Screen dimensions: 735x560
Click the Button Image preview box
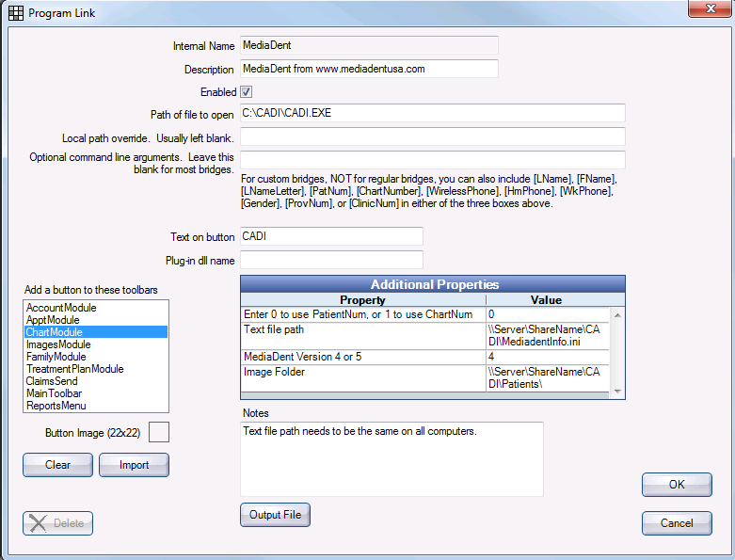(x=159, y=432)
